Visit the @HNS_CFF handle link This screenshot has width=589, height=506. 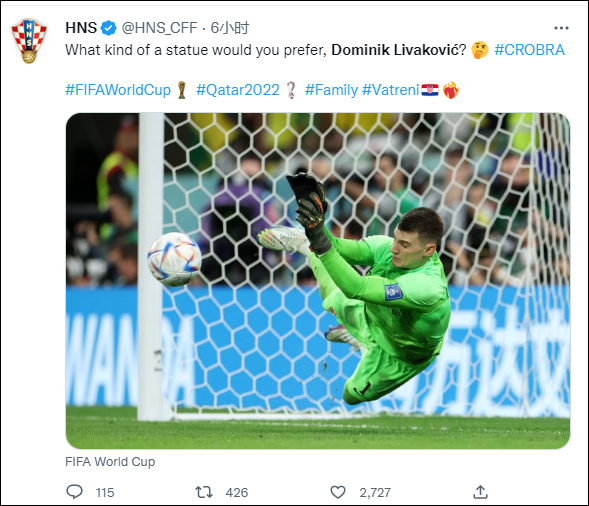click(159, 28)
